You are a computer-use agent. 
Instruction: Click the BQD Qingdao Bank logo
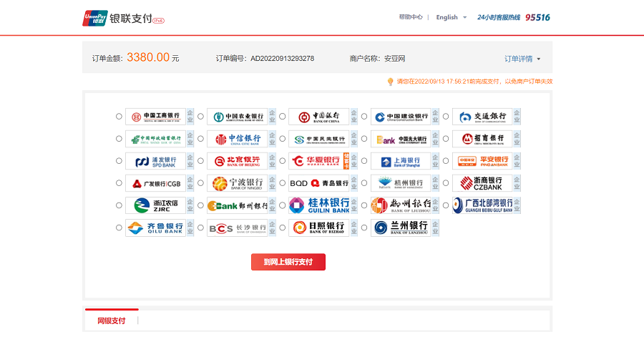(x=319, y=183)
